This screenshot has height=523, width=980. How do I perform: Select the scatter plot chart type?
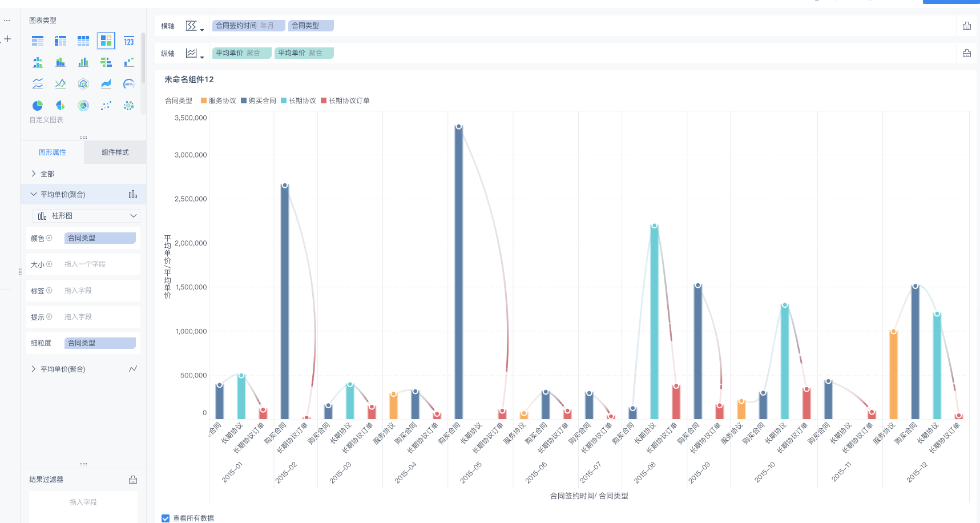coord(106,106)
